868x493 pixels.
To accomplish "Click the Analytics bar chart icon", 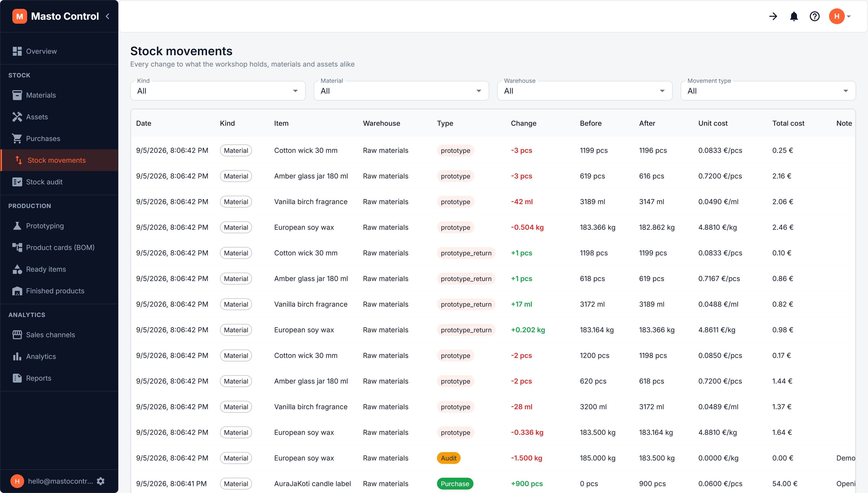I will [x=17, y=356].
